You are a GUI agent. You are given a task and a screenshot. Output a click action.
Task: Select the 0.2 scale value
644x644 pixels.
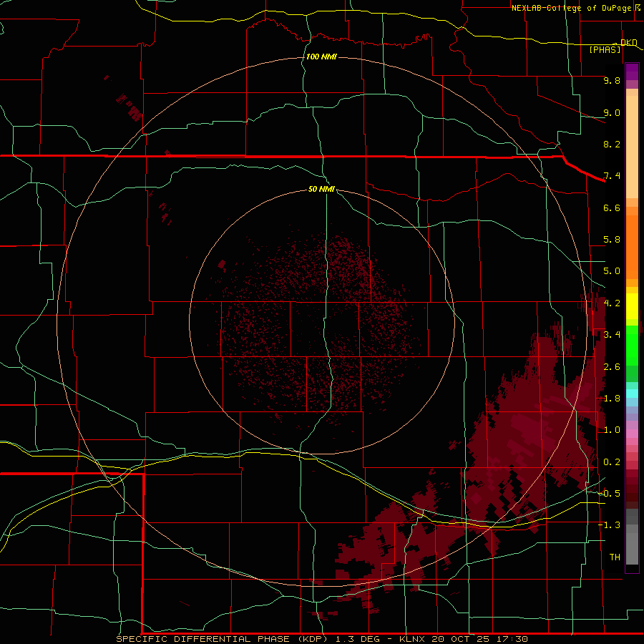click(x=612, y=462)
